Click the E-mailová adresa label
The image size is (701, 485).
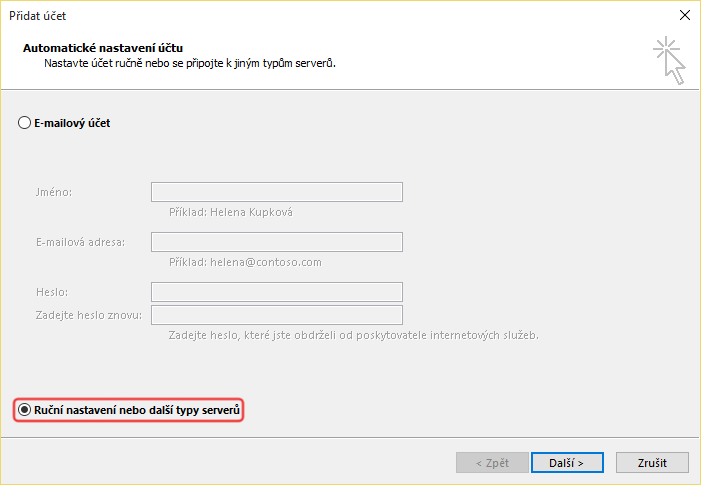[79, 242]
